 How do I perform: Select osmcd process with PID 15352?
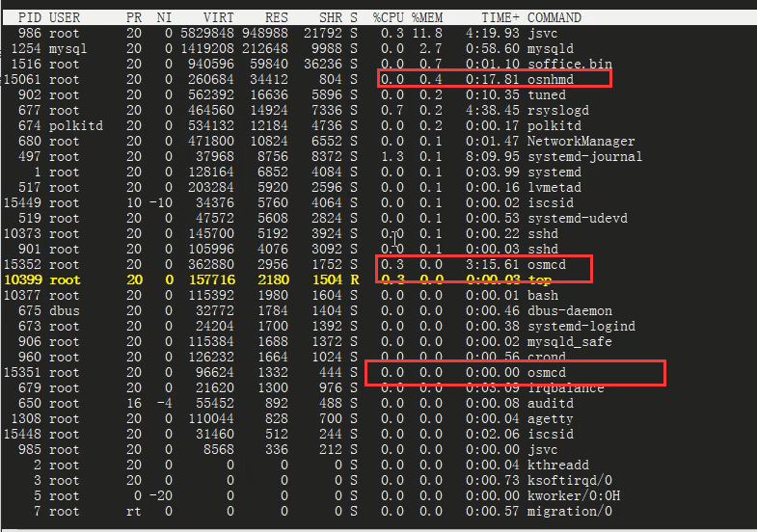click(546, 264)
